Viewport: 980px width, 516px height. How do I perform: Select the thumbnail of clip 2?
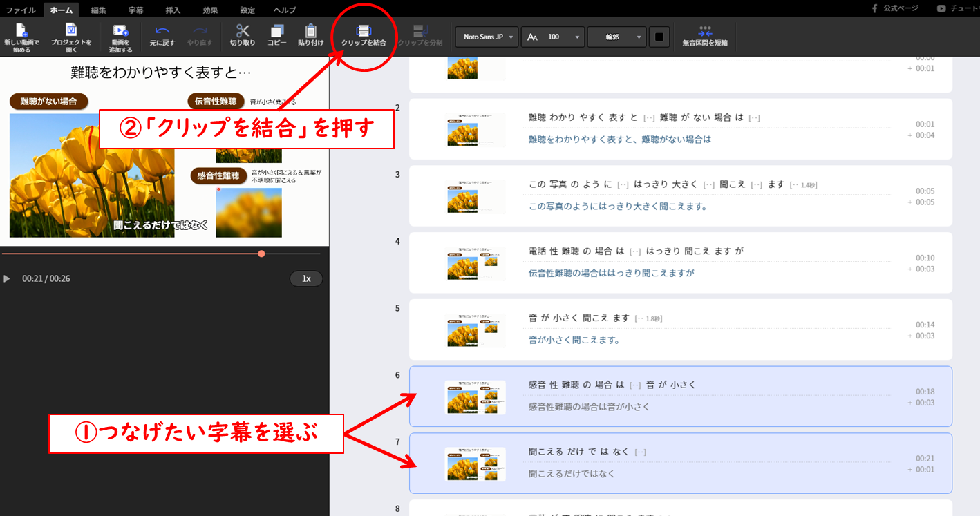coord(475,130)
